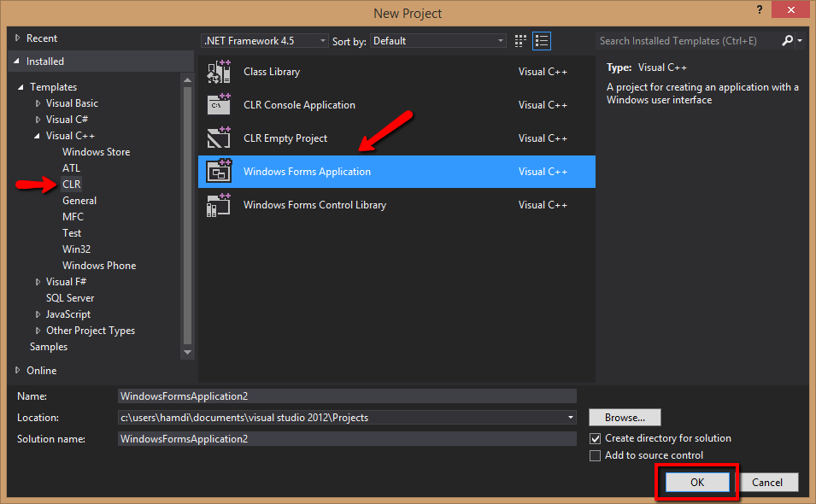Select Test template category
This screenshot has height=504, width=816.
(72, 233)
